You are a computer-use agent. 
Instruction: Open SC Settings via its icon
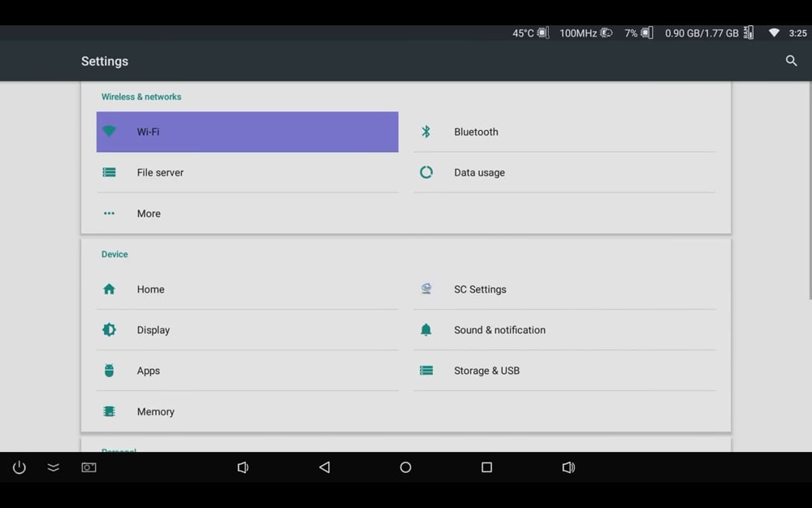[425, 289]
